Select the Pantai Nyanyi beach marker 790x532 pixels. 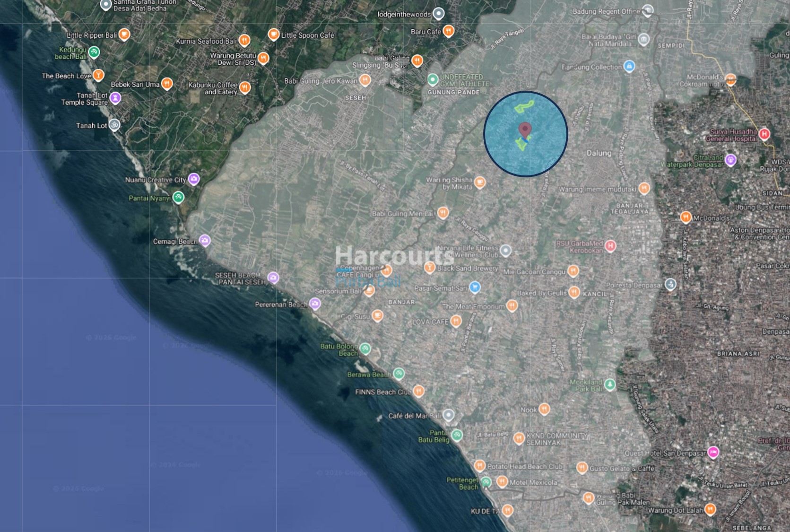(x=178, y=197)
